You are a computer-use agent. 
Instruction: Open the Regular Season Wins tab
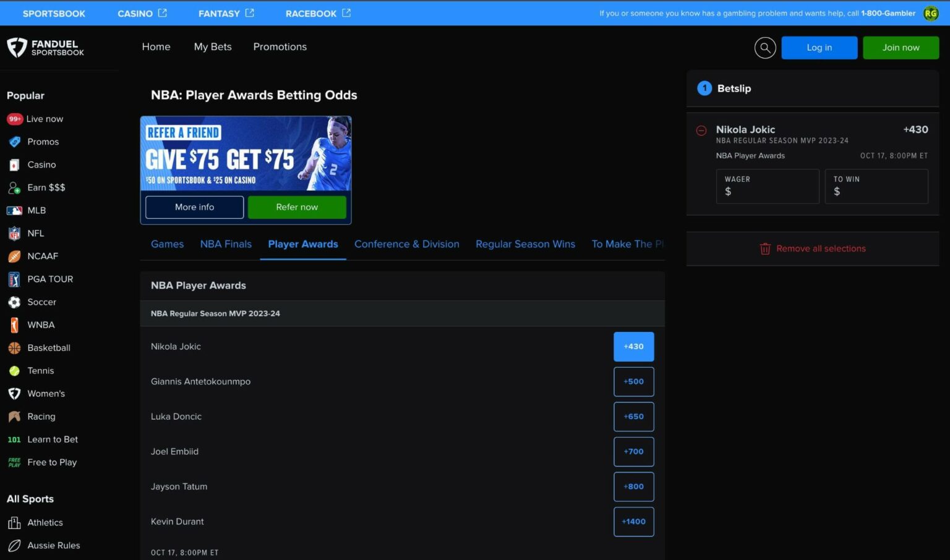click(x=525, y=244)
